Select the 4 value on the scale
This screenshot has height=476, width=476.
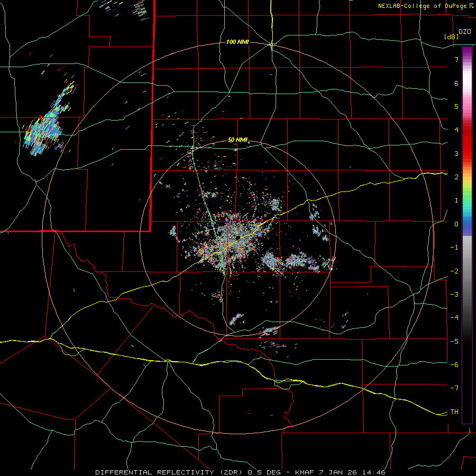point(456,130)
